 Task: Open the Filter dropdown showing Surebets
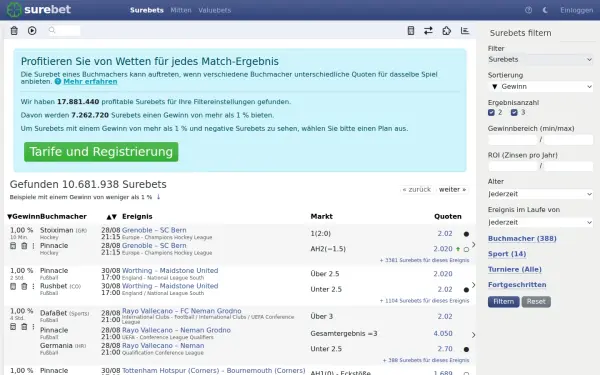(x=540, y=59)
